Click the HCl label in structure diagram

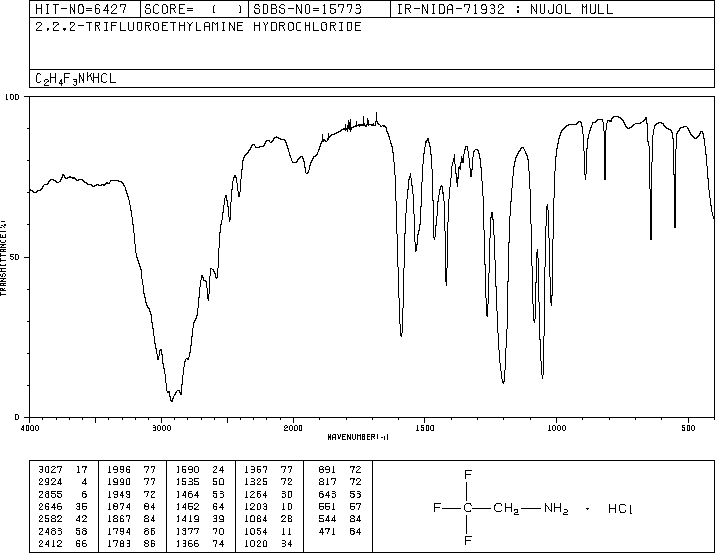[x=620, y=508]
